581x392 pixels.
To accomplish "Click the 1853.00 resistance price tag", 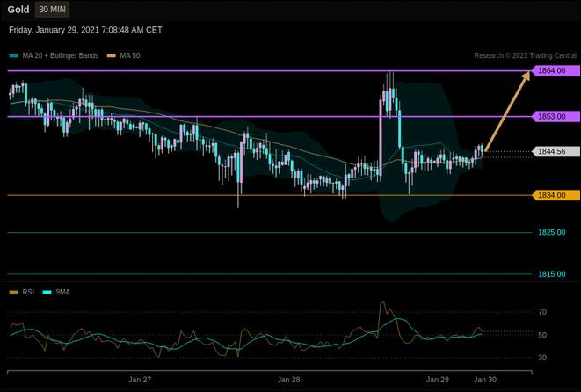I will click(556, 117).
